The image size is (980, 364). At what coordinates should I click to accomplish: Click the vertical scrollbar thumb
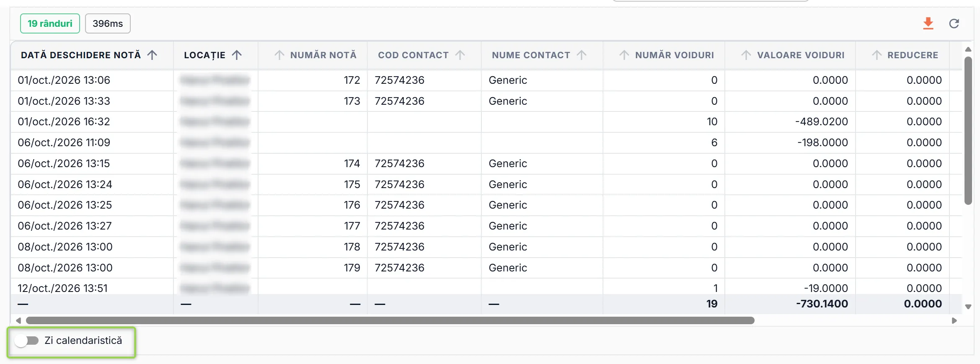(968, 131)
